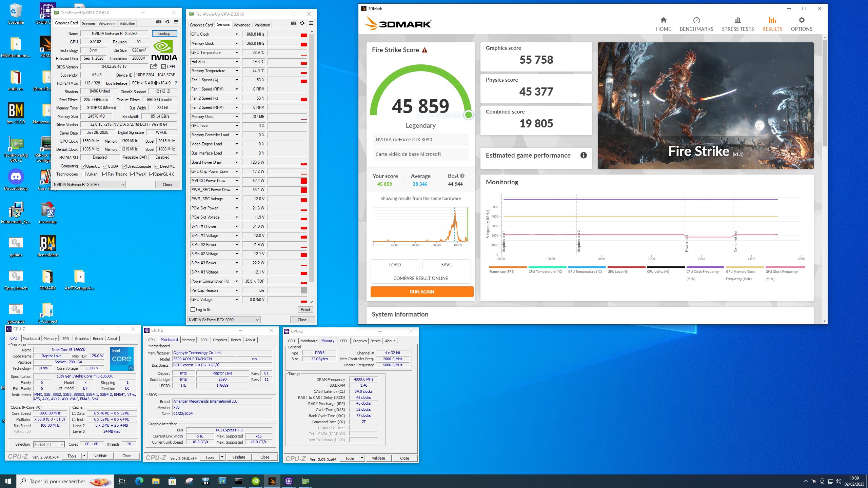The width and height of the screenshot is (868, 488).
Task: Toggle the OpenCL checkbox in GPU-Z
Action: [x=83, y=166]
